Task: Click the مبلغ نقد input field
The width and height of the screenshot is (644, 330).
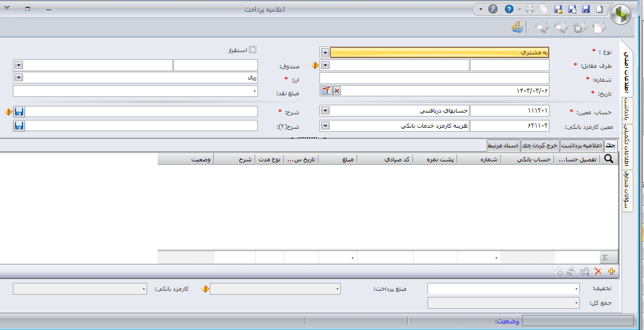Action: coord(135,91)
